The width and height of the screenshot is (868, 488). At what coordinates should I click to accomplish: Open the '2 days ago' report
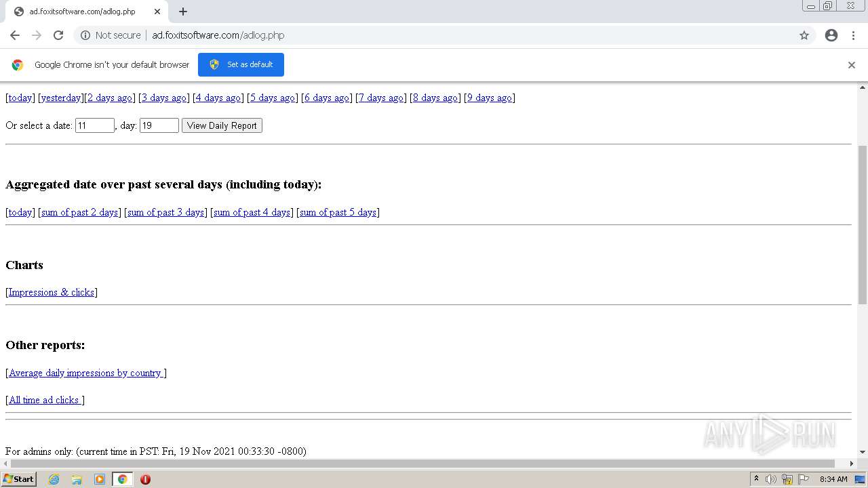click(110, 98)
